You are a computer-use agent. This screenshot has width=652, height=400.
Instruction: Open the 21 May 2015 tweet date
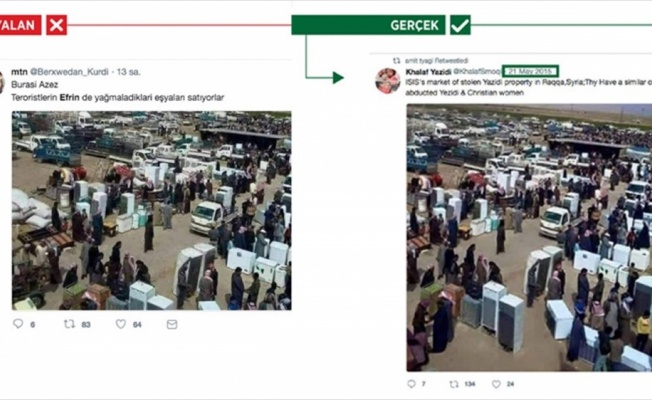[530, 71]
